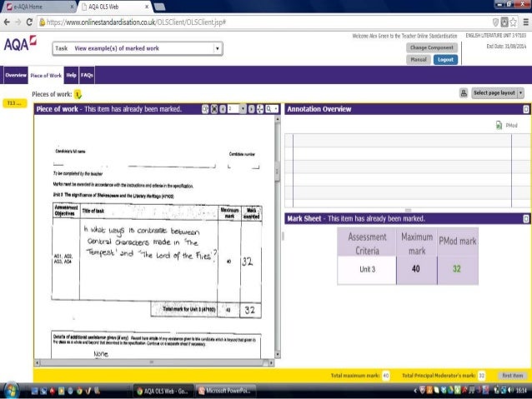Select piece of work number 1
Screen dimensions: 532x399
pos(78,94)
